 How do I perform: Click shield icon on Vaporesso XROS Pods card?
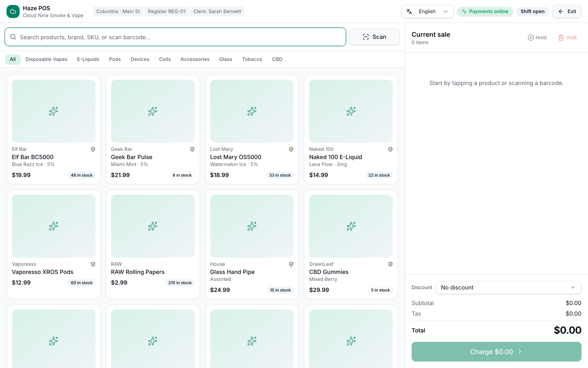pyautogui.click(x=93, y=264)
